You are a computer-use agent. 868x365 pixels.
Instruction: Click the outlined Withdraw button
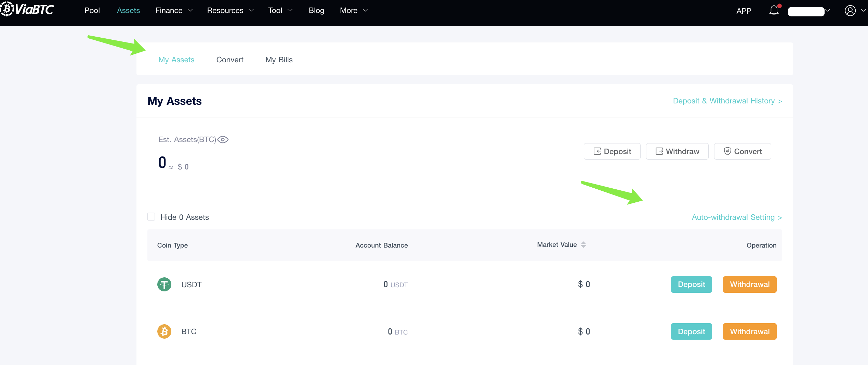pos(677,151)
